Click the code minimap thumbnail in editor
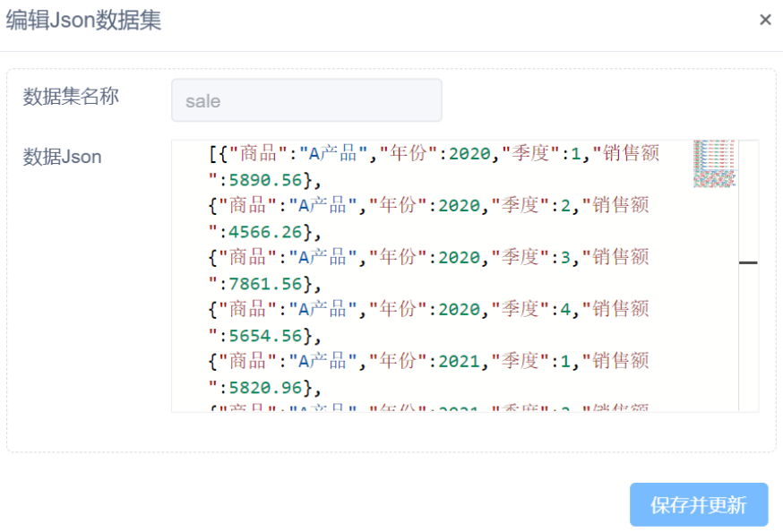The height and width of the screenshot is (532, 783). pyautogui.click(x=715, y=163)
